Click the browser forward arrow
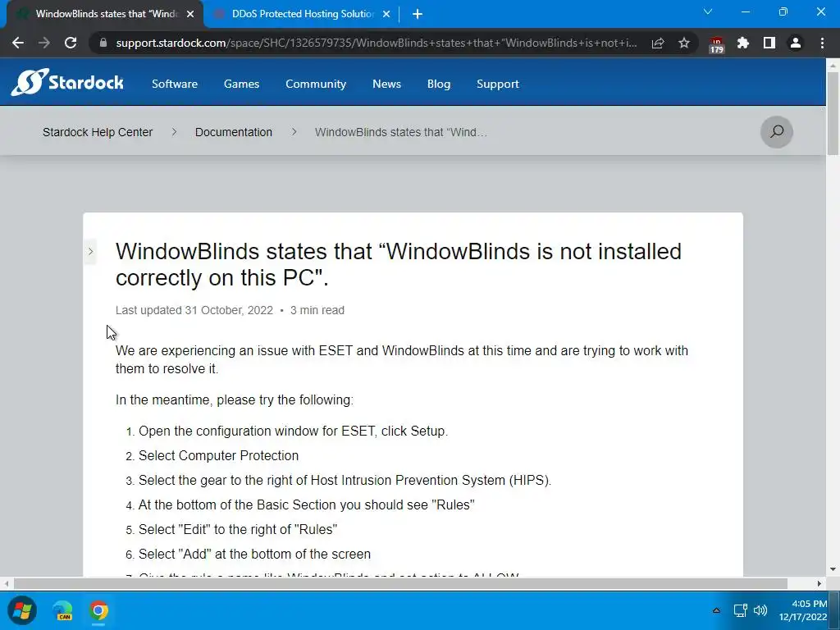The width and height of the screenshot is (840, 630). (x=44, y=43)
